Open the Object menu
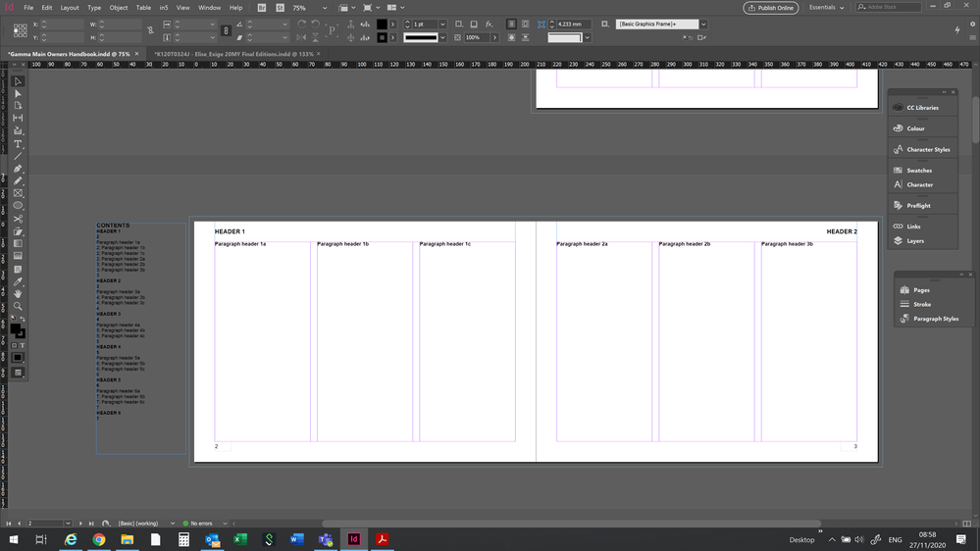This screenshot has width=980, height=551. (118, 8)
